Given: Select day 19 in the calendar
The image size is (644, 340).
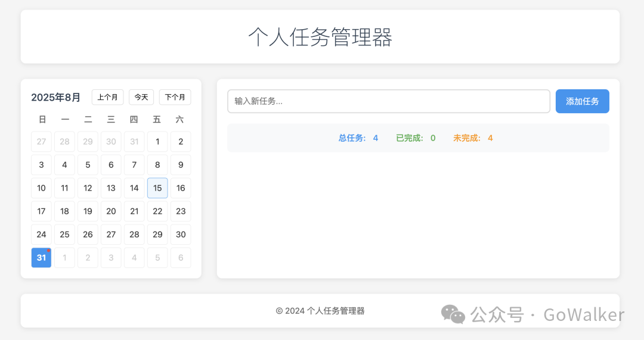Looking at the screenshot, I should (x=88, y=211).
